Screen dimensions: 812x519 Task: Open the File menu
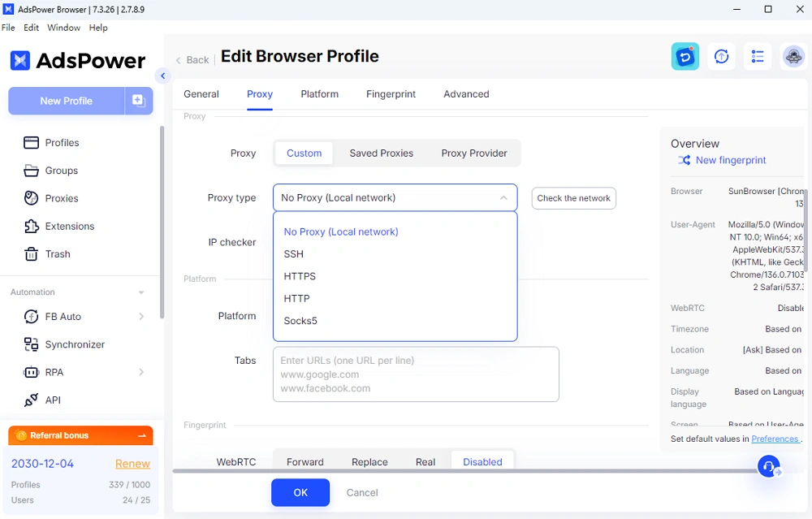tap(8, 28)
